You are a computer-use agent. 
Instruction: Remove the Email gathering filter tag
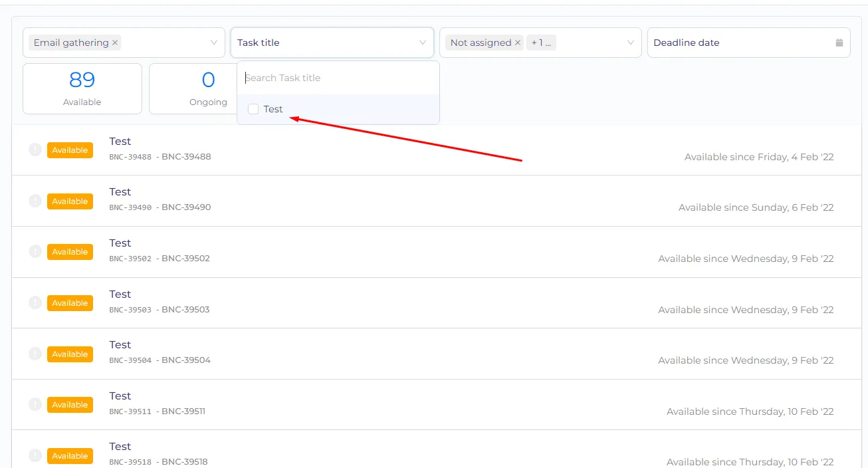(x=115, y=43)
